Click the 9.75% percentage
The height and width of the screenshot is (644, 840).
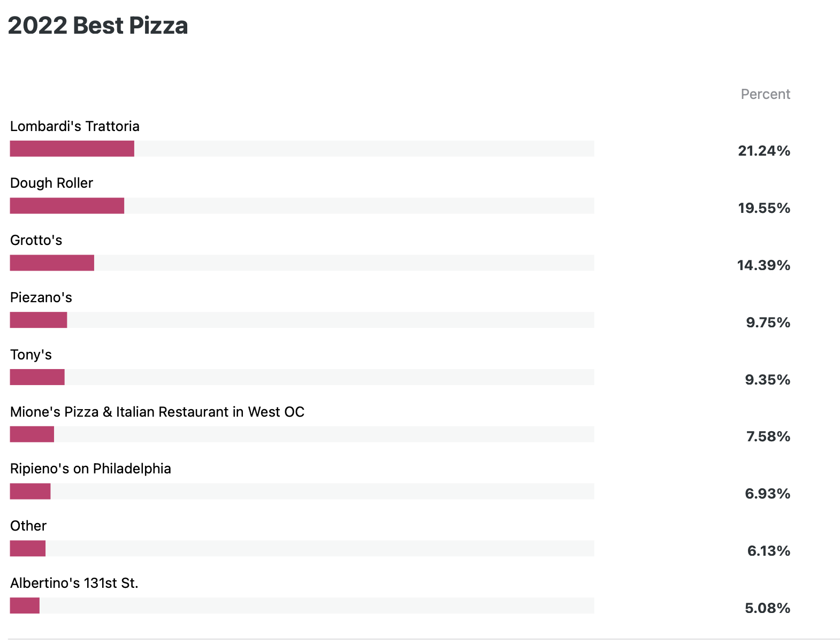click(x=768, y=323)
